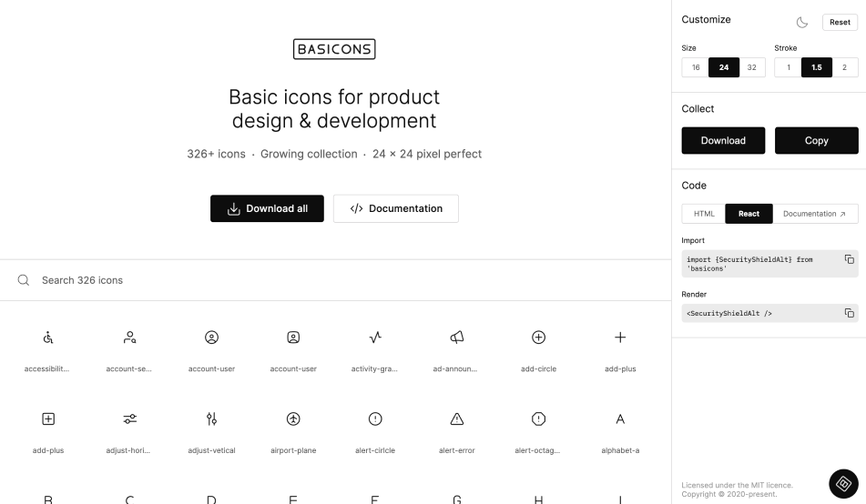This screenshot has height=504, width=866.
Task: Open the Documentation tab in Code panel
Action: pyautogui.click(x=814, y=214)
